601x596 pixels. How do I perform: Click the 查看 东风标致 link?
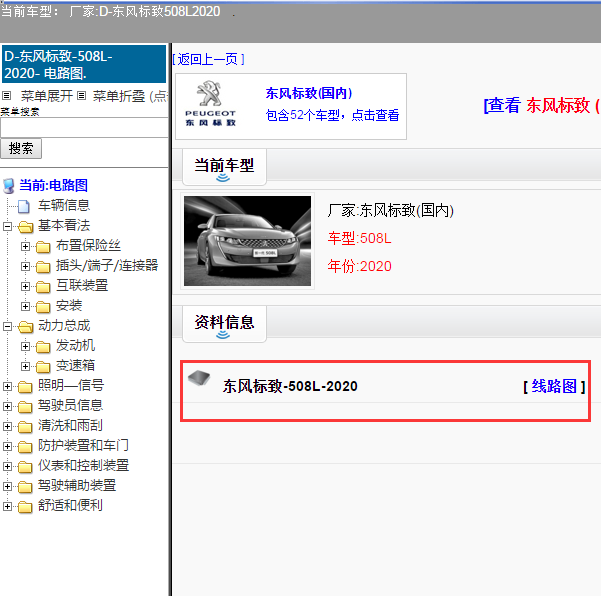(x=542, y=105)
